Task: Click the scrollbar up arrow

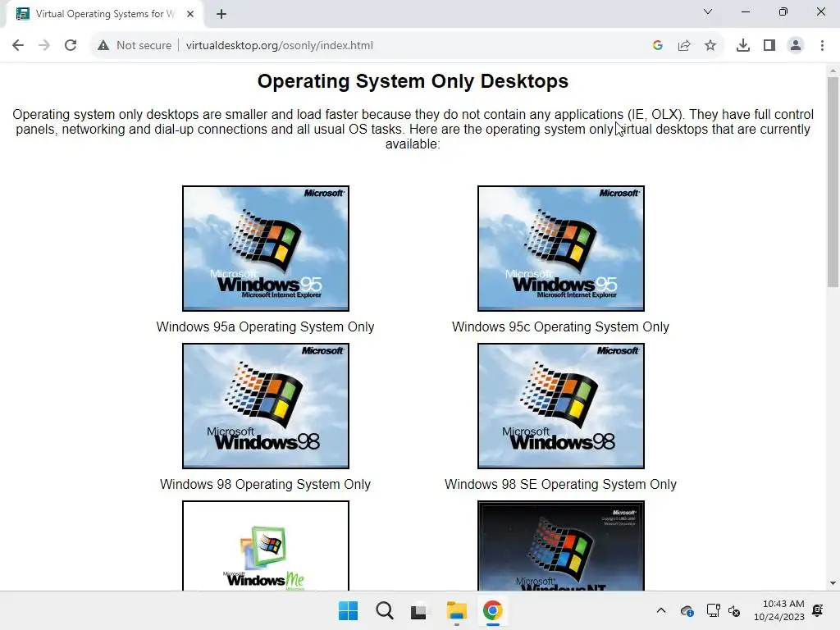Action: [833, 71]
